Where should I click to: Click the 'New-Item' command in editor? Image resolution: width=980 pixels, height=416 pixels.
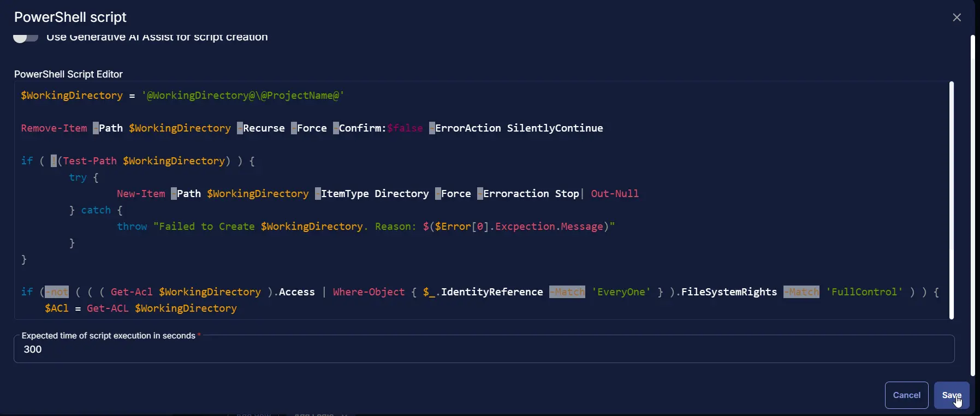(x=141, y=194)
